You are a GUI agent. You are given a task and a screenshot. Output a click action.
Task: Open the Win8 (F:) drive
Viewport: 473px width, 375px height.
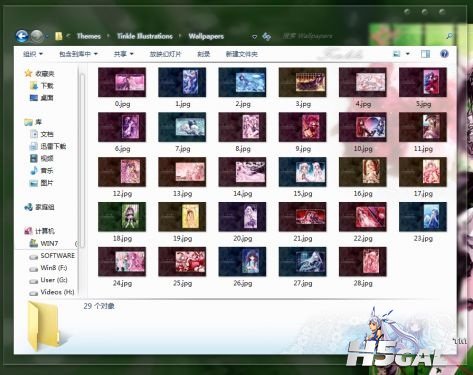pyautogui.click(x=48, y=268)
